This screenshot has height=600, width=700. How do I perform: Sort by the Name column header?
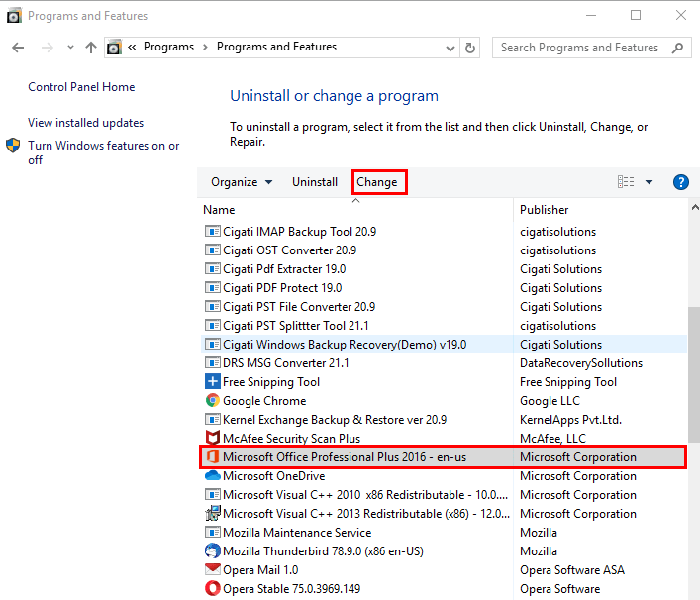point(219,209)
